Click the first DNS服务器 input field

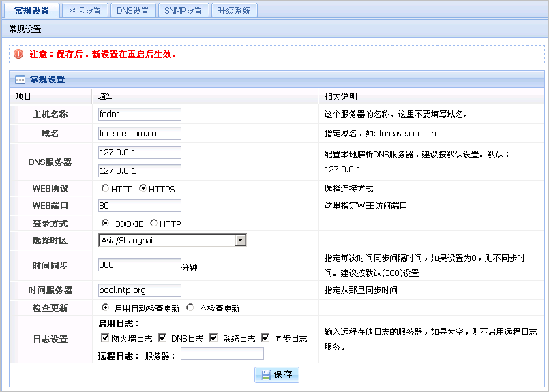pos(140,153)
